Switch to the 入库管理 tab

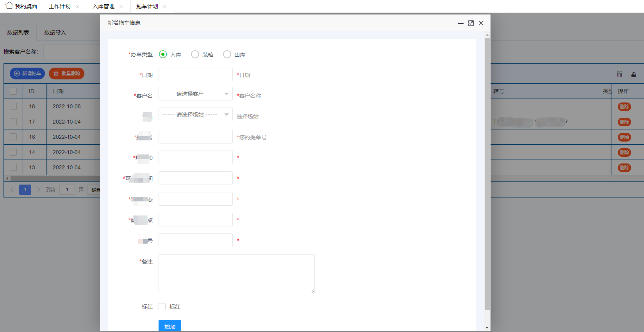[x=103, y=6]
